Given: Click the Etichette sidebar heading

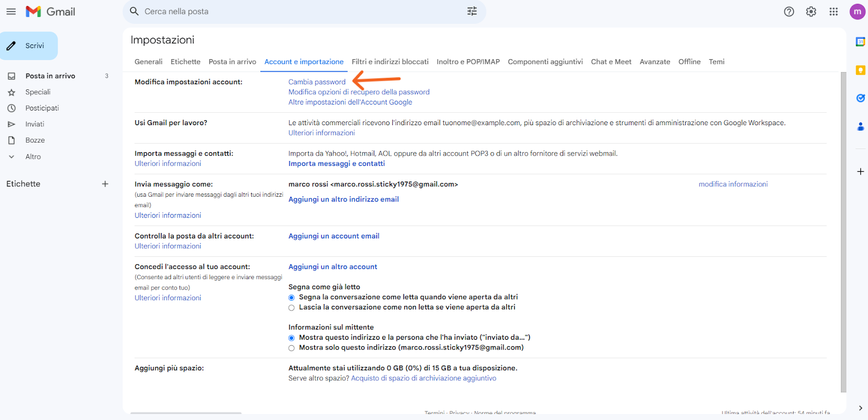Looking at the screenshot, I should coord(23,184).
